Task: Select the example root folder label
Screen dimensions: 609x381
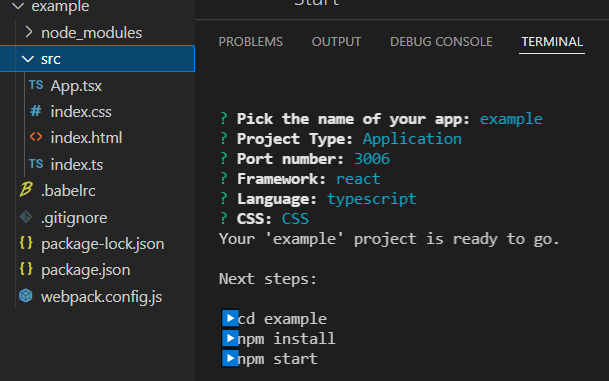Action: point(60,6)
